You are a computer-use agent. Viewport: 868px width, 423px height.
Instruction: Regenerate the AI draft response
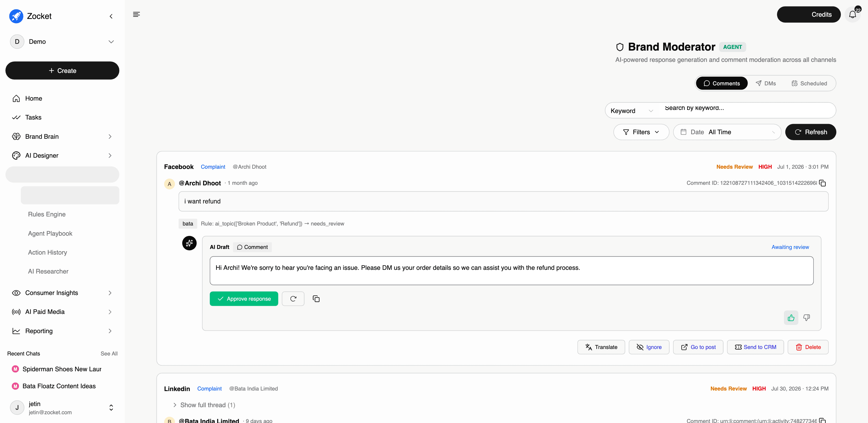click(293, 299)
